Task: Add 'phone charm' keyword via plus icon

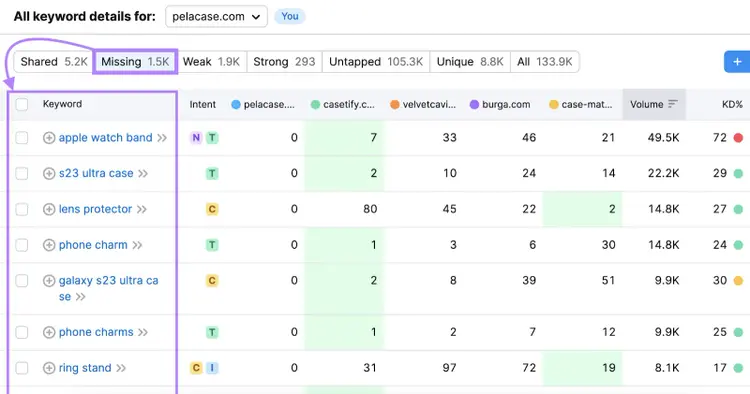Action: [x=49, y=245]
